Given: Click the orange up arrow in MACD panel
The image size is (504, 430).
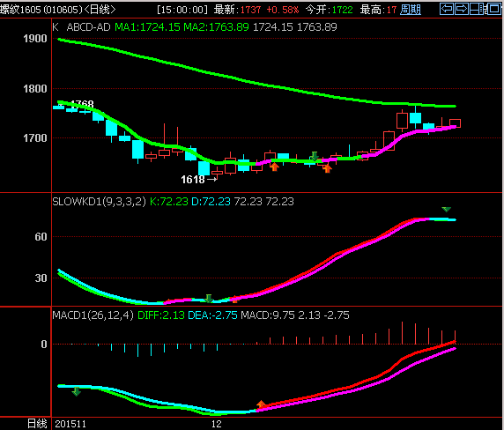Looking at the screenshot, I should pyautogui.click(x=262, y=404).
